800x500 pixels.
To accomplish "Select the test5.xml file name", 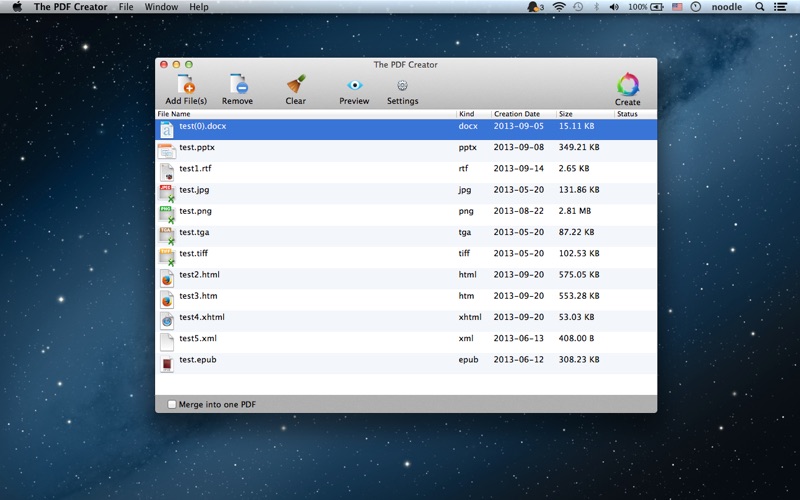I will pos(198,338).
